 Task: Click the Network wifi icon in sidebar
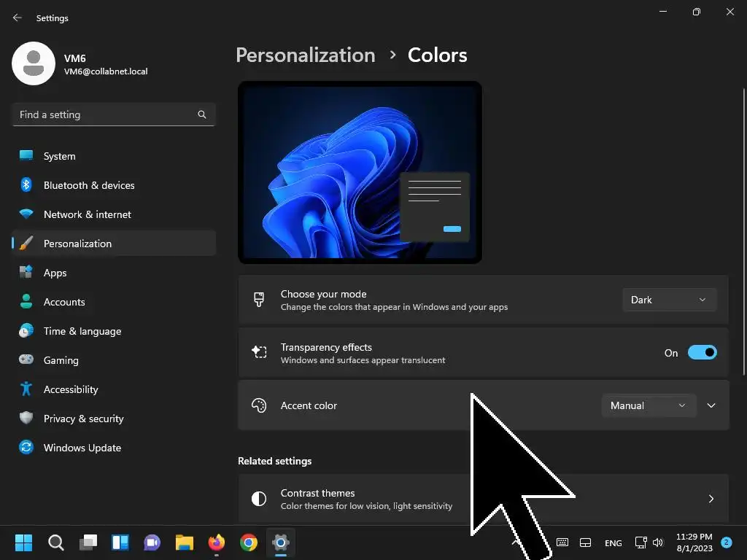pyautogui.click(x=26, y=214)
